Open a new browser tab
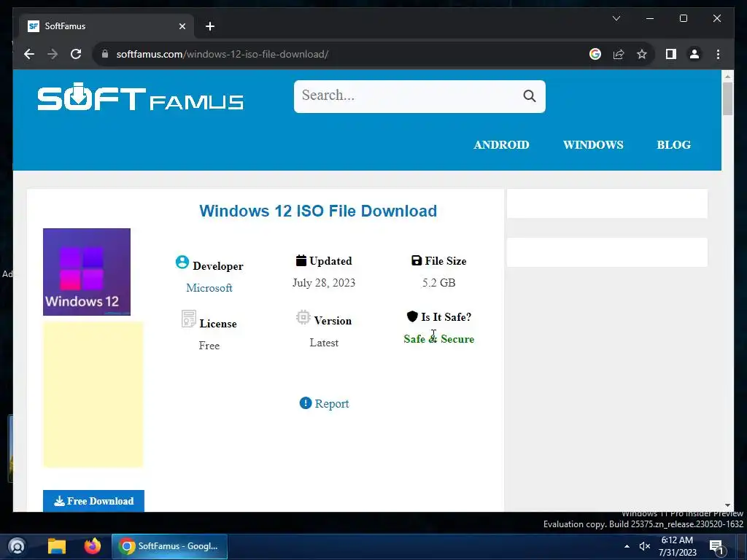 click(210, 26)
